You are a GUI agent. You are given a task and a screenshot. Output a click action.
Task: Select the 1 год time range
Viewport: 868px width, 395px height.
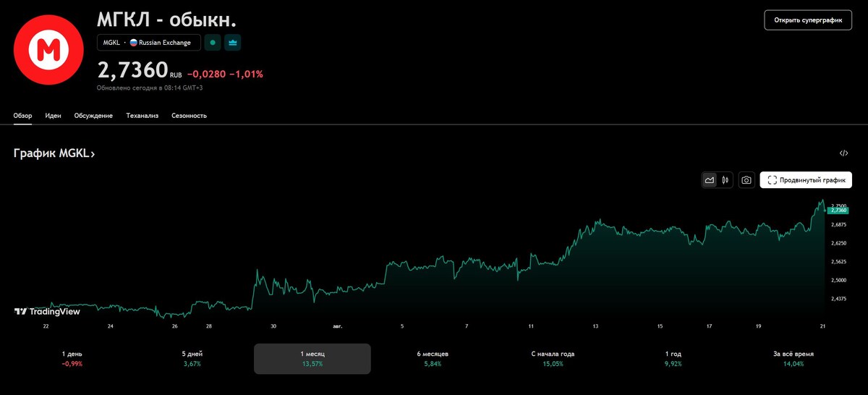pos(673,359)
